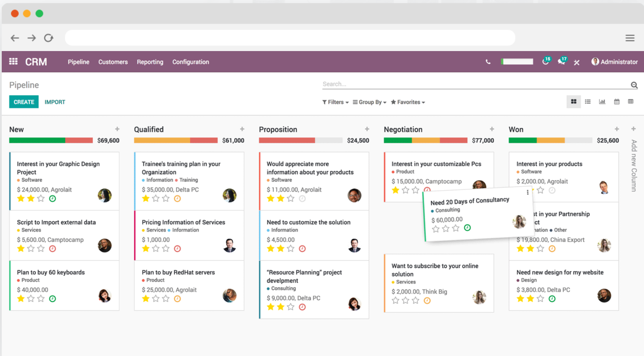Screen dimensions: 644x356
Task: Click the Consulting tag on Resource Planning card
Action: point(281,289)
